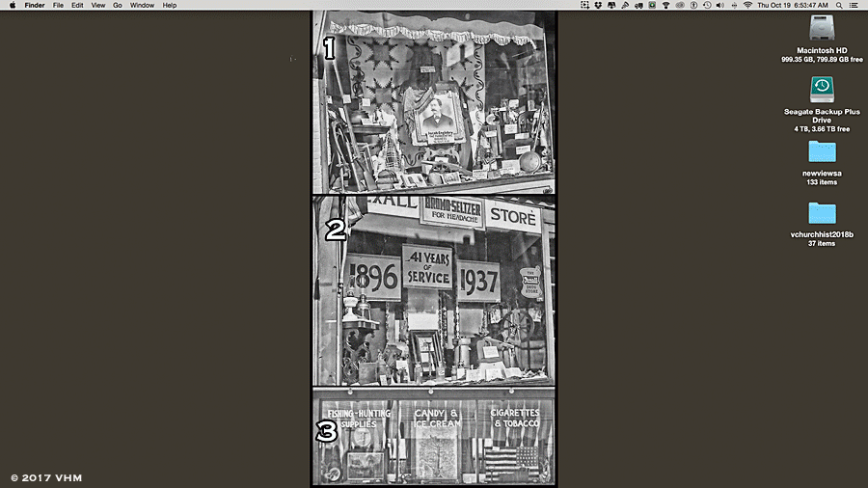Open the Finder menu
The image size is (868, 488).
pos(35,5)
